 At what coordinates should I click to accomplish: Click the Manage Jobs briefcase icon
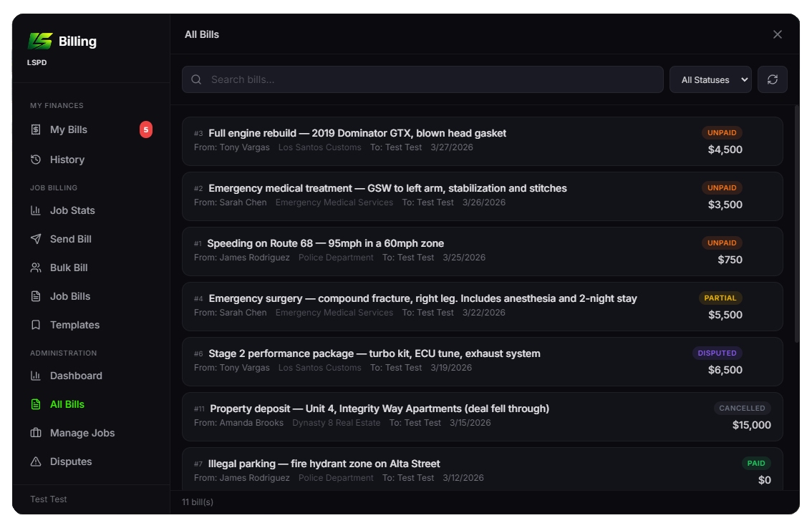(36, 433)
